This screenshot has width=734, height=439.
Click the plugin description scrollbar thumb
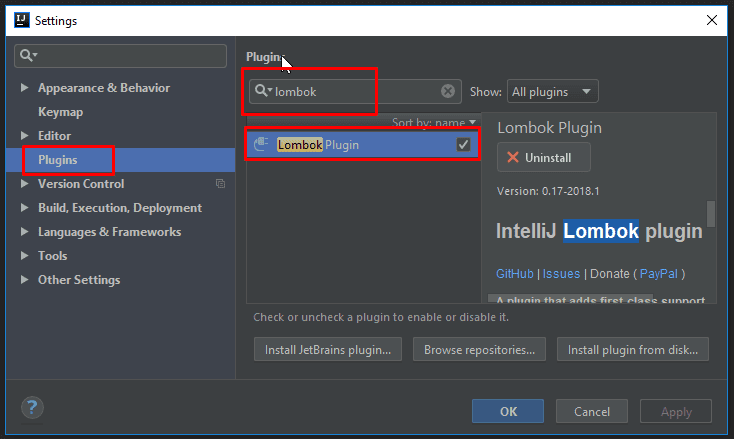tap(711, 213)
